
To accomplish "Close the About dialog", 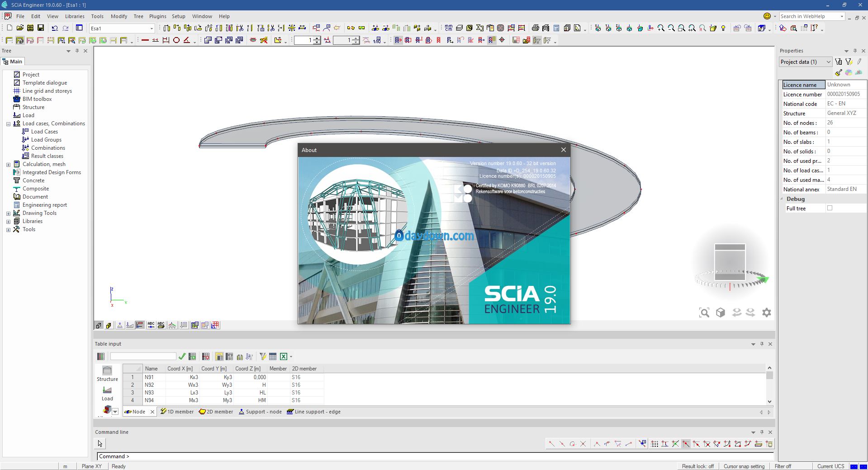I will [x=563, y=150].
